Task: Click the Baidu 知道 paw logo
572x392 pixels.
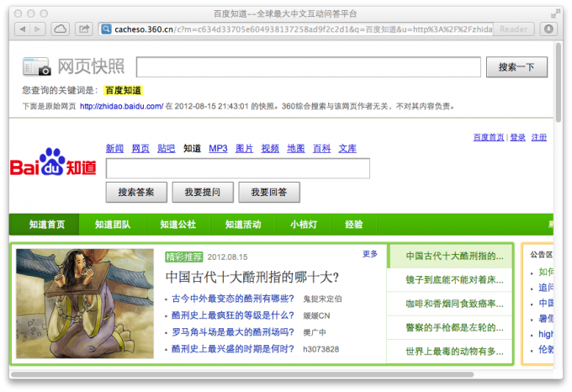Action: pyautogui.click(x=53, y=162)
